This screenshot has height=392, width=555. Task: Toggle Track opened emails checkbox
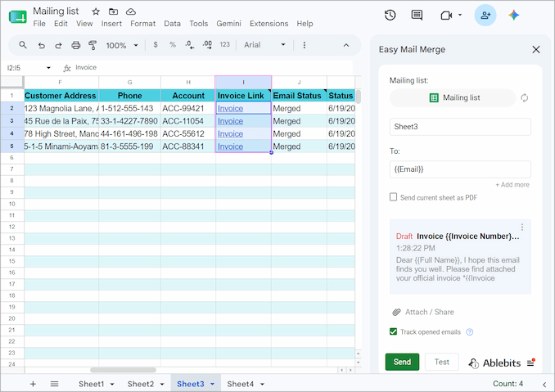pyautogui.click(x=393, y=331)
